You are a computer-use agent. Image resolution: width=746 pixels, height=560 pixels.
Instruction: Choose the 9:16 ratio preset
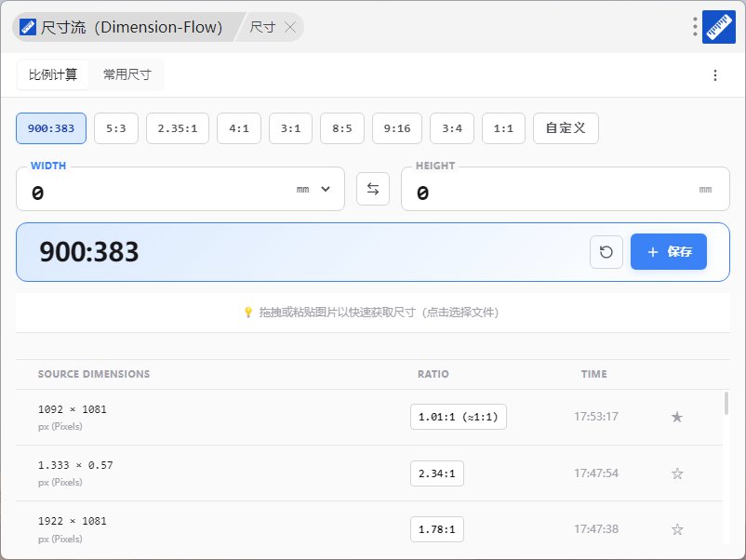(x=397, y=128)
